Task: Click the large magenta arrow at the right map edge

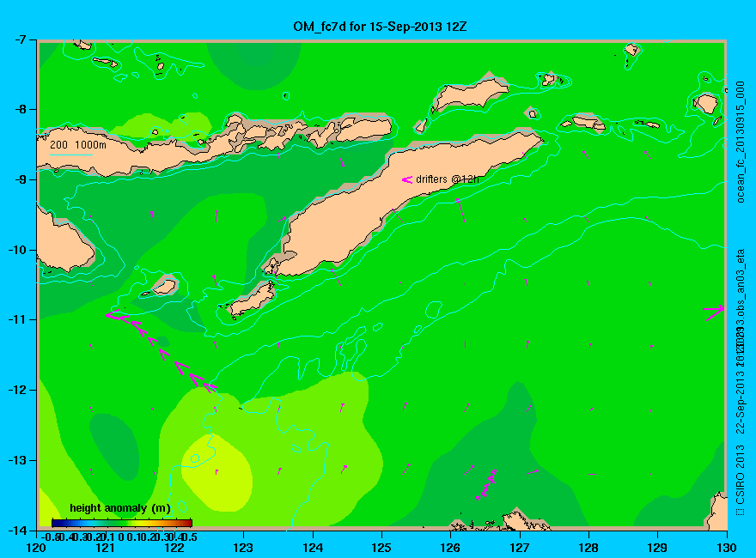Action: pos(714,312)
